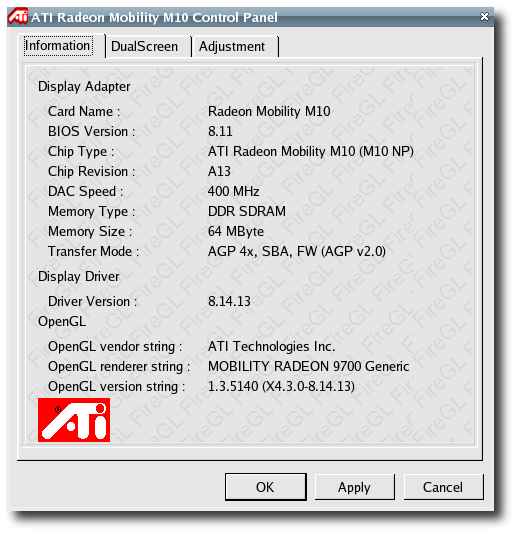Image resolution: width=517 pixels, height=534 pixels.
Task: Click the ATI icon in the title bar
Action: tap(18, 16)
